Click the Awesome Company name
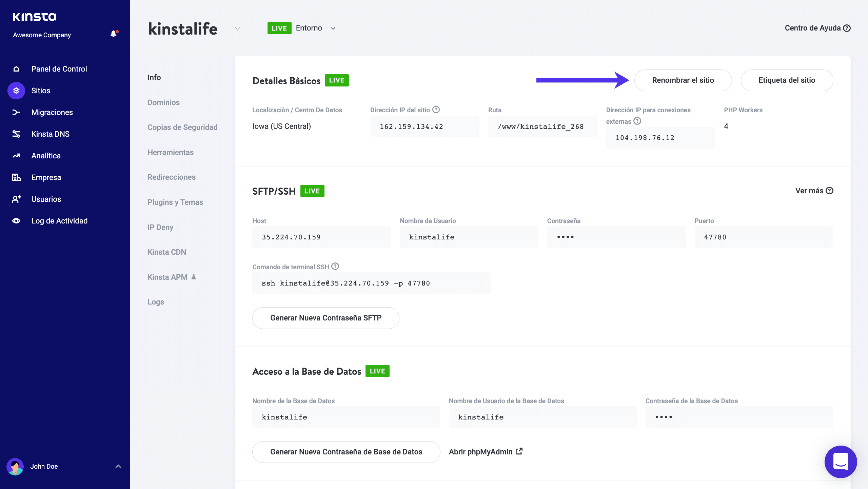 (x=42, y=35)
